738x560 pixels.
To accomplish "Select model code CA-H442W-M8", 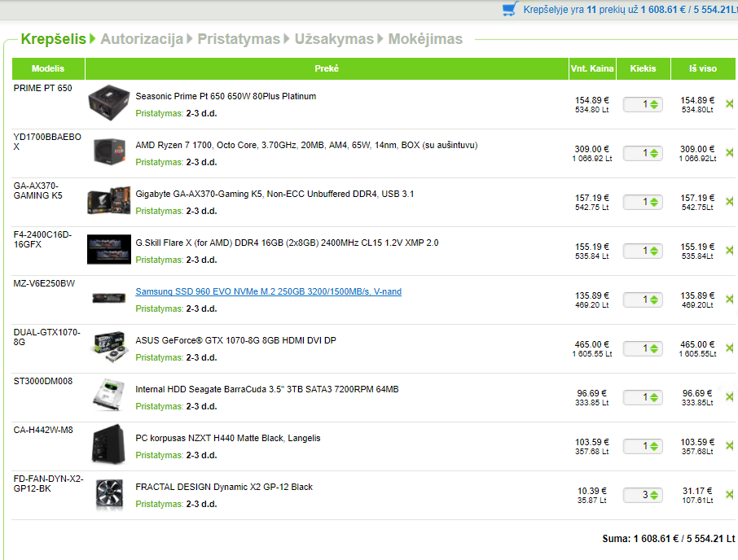I will (x=43, y=431).
